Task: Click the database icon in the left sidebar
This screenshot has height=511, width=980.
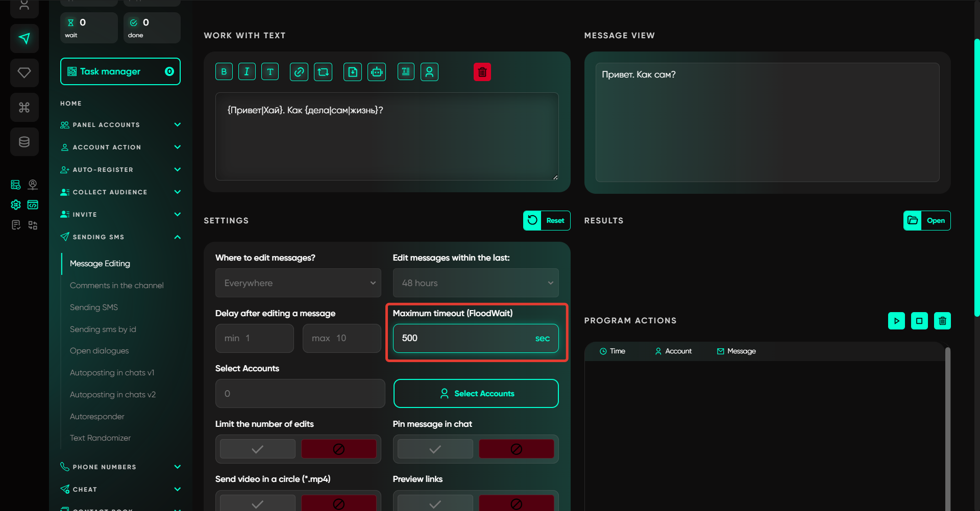Action: [24, 142]
